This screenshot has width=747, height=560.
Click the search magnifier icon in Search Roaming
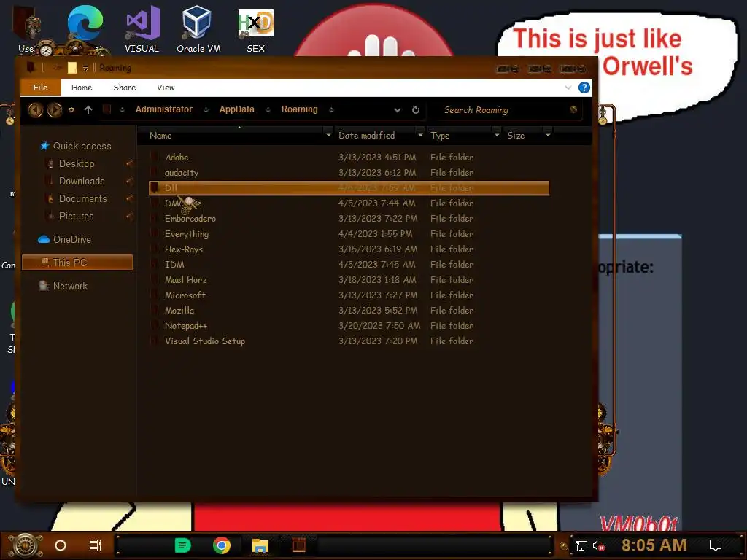click(x=573, y=109)
